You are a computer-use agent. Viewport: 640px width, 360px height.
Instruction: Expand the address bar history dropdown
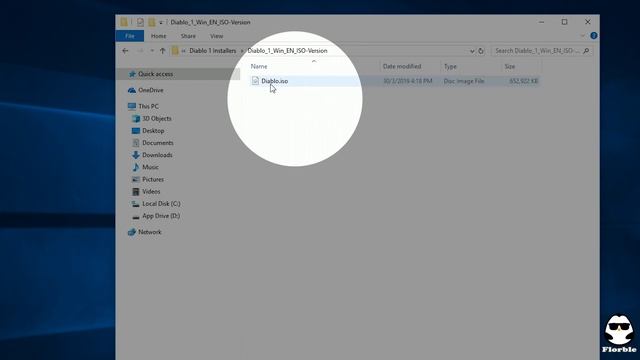coord(472,51)
